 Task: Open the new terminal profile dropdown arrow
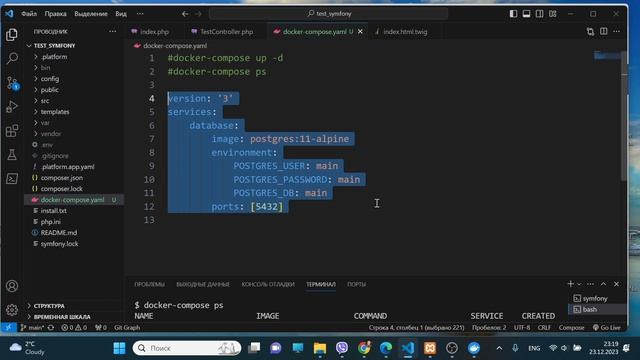[x=579, y=284]
